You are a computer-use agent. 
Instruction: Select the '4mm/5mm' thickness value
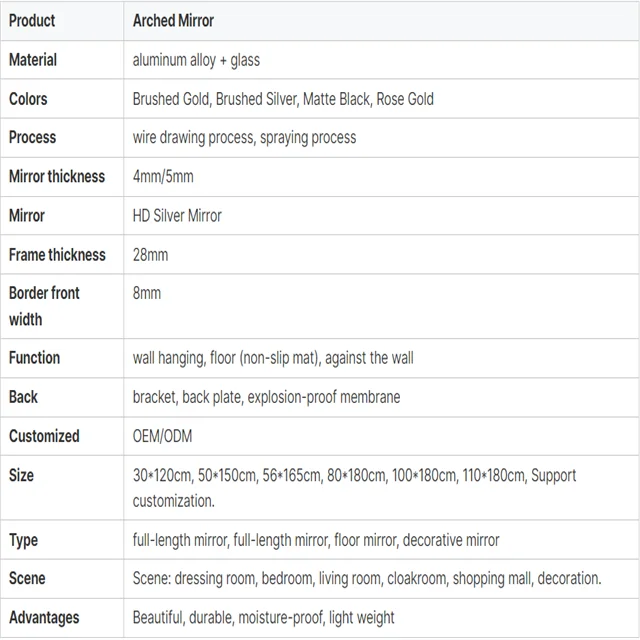click(x=163, y=176)
